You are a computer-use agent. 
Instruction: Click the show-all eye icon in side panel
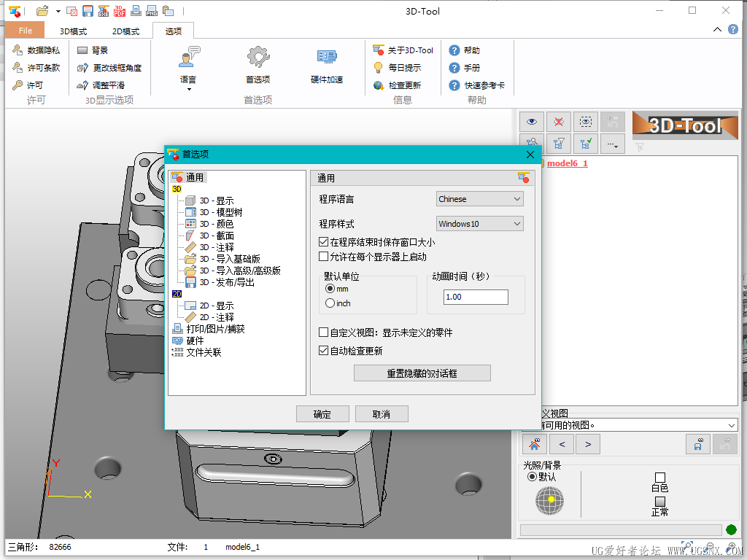532,122
